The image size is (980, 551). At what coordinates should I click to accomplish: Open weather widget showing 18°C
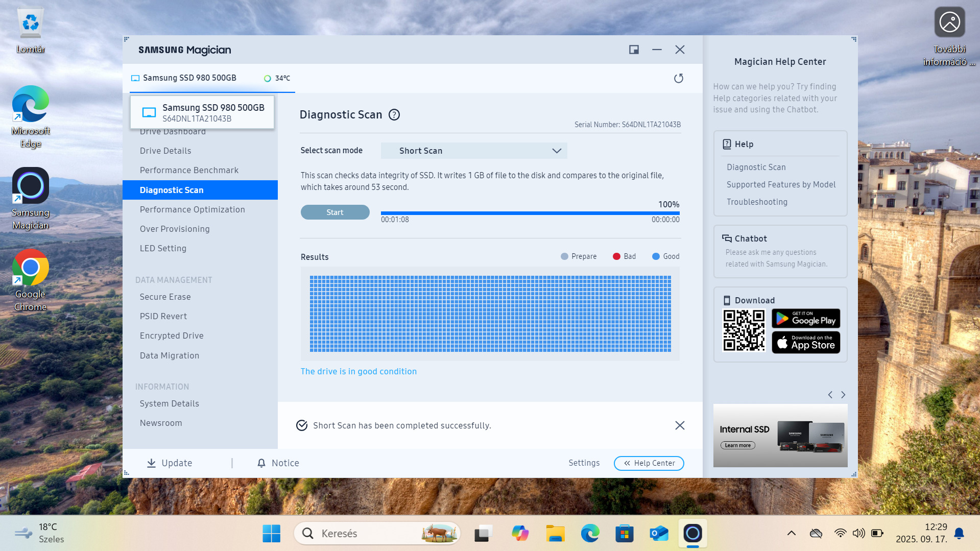pyautogui.click(x=40, y=533)
